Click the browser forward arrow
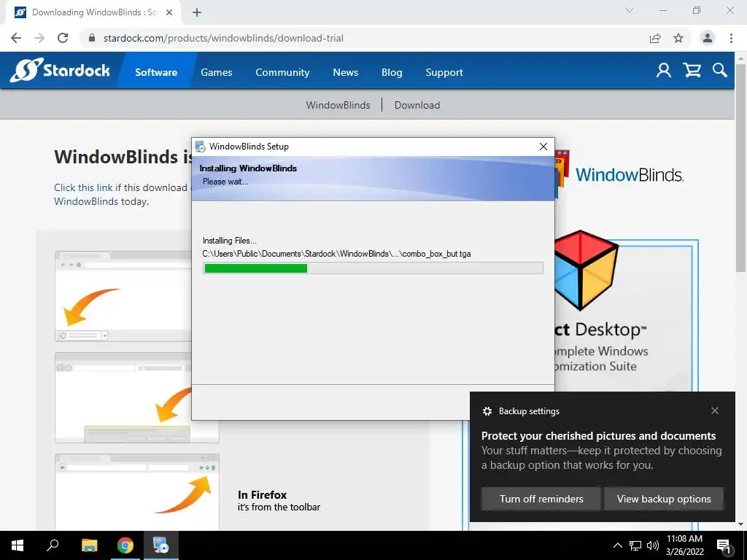Image resolution: width=747 pixels, height=560 pixels. tap(39, 38)
